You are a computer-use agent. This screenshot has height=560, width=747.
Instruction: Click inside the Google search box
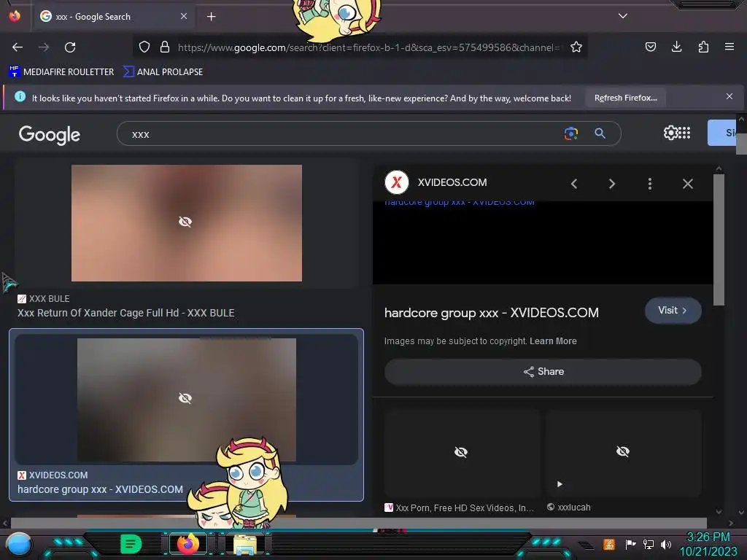tap(343, 134)
